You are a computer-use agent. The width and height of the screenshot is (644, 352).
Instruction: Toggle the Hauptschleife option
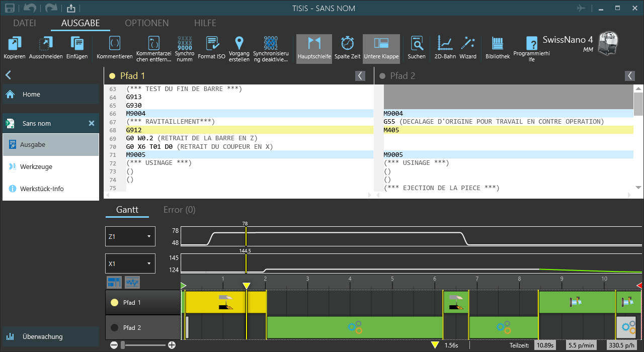click(314, 44)
